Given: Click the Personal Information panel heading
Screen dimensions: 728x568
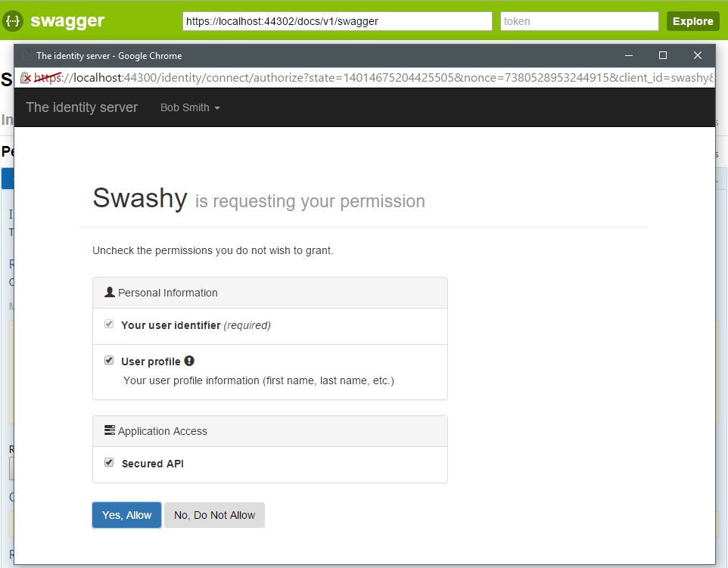Looking at the screenshot, I should point(270,293).
